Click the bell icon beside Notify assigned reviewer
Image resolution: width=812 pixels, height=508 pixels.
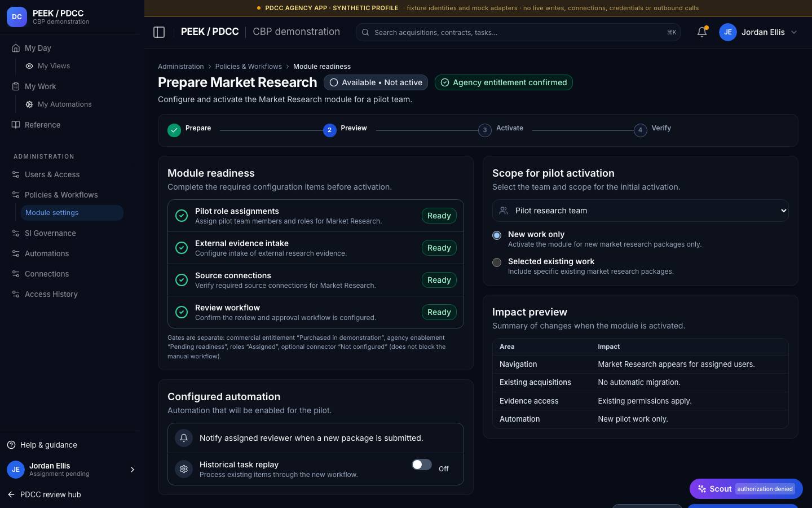[184, 437]
